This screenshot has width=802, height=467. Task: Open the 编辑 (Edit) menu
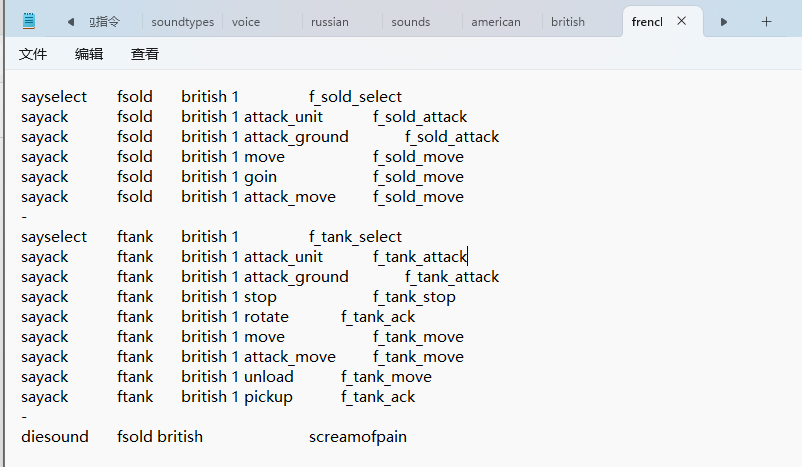89,55
